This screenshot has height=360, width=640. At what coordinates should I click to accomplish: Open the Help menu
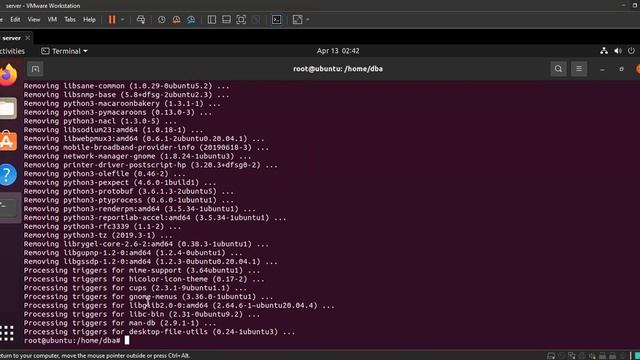point(89,20)
